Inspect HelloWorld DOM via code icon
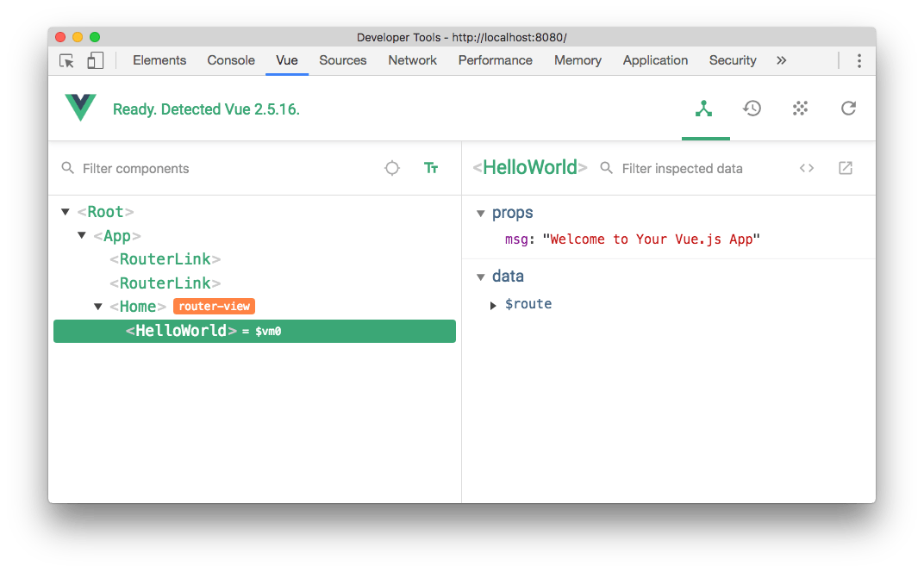 [807, 168]
